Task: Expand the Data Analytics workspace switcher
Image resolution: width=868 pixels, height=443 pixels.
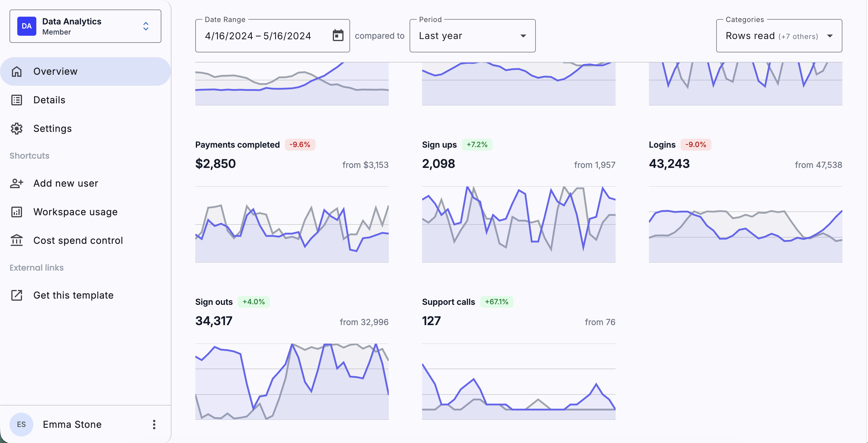Action: [x=146, y=26]
